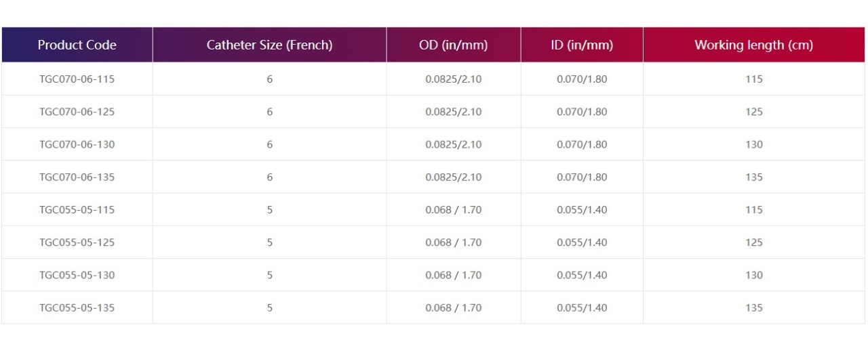Click catheter size cell of TGC070-06-135
868x338 pixels.
point(269,177)
